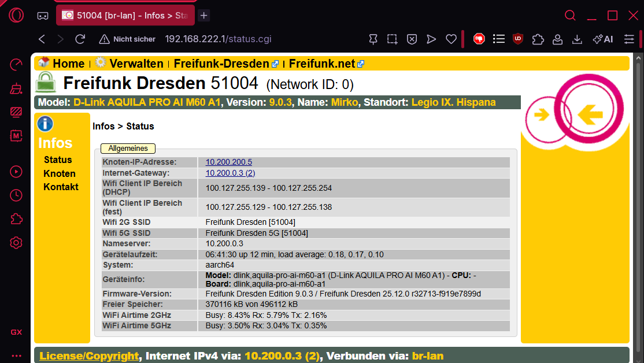Image resolution: width=644 pixels, height=363 pixels.
Task: Select the Kontakt menu item
Action: pos(61,187)
